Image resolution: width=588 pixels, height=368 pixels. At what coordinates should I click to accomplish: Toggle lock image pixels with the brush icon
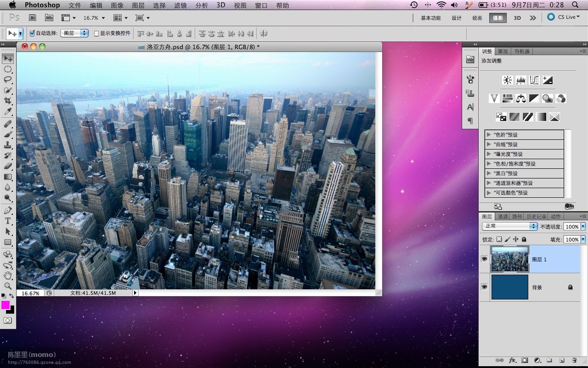[x=508, y=239]
